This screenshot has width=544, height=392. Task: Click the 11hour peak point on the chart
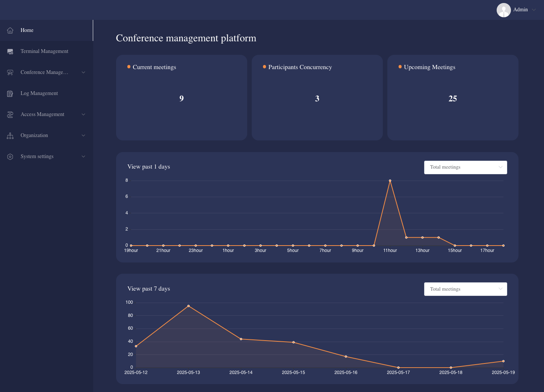[x=390, y=180]
